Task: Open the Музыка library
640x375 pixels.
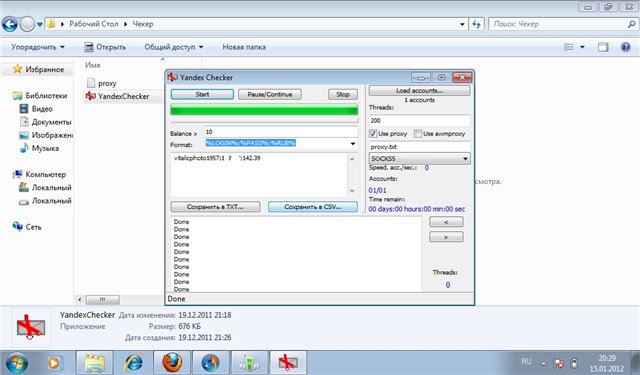Action: point(39,148)
